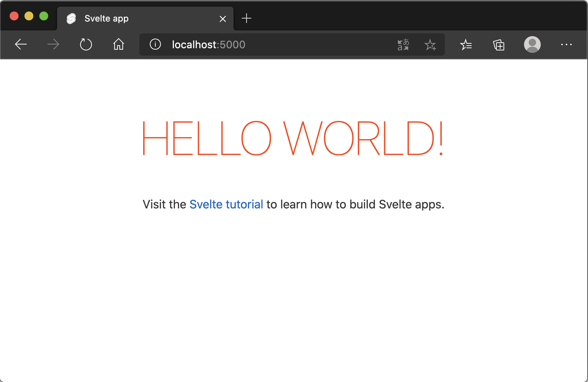
Task: Add this page to favorites
Action: click(x=430, y=45)
